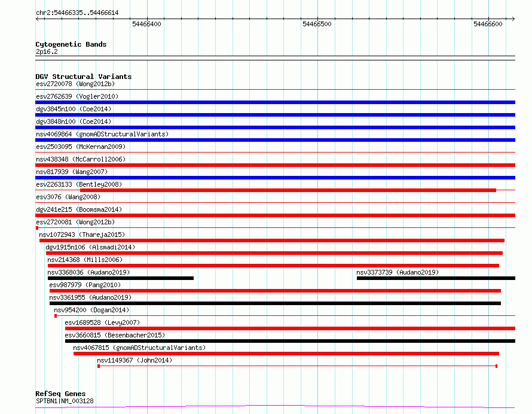Select the black nsv3361955 variant bar
The image size is (532, 414).
pos(275,303)
